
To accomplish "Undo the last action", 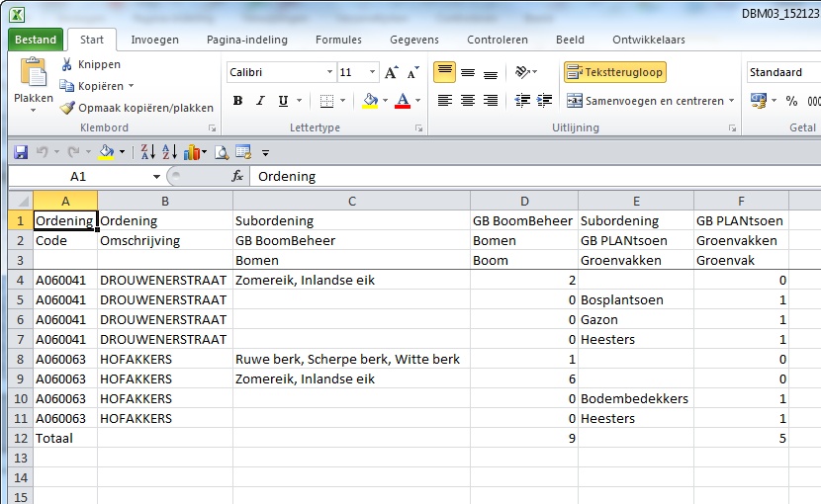I will (42, 152).
